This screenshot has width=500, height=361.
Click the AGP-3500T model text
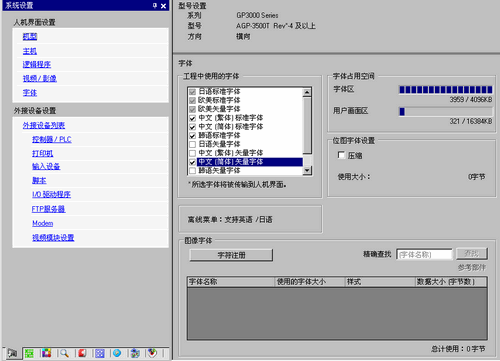point(276,26)
